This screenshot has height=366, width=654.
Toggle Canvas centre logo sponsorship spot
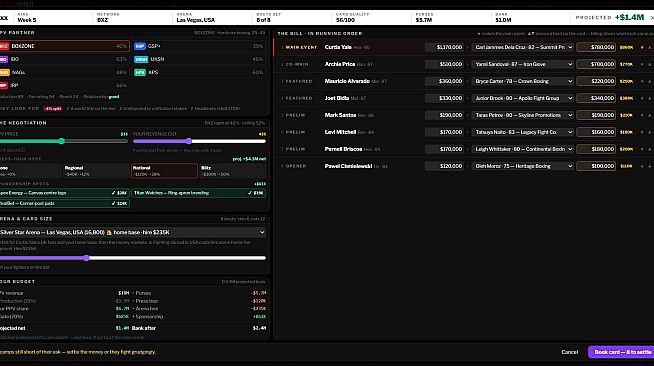tap(64, 193)
